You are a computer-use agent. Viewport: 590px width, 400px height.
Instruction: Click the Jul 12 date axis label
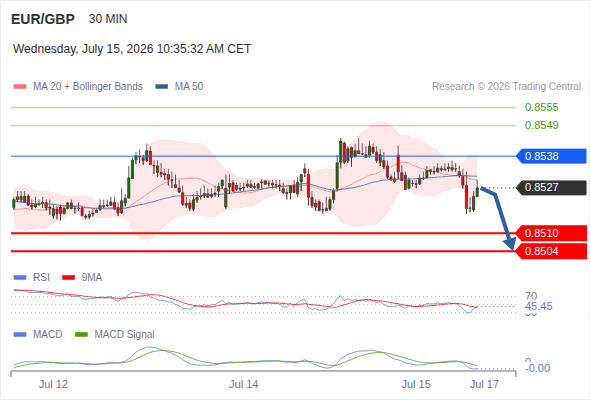pyautogui.click(x=53, y=385)
